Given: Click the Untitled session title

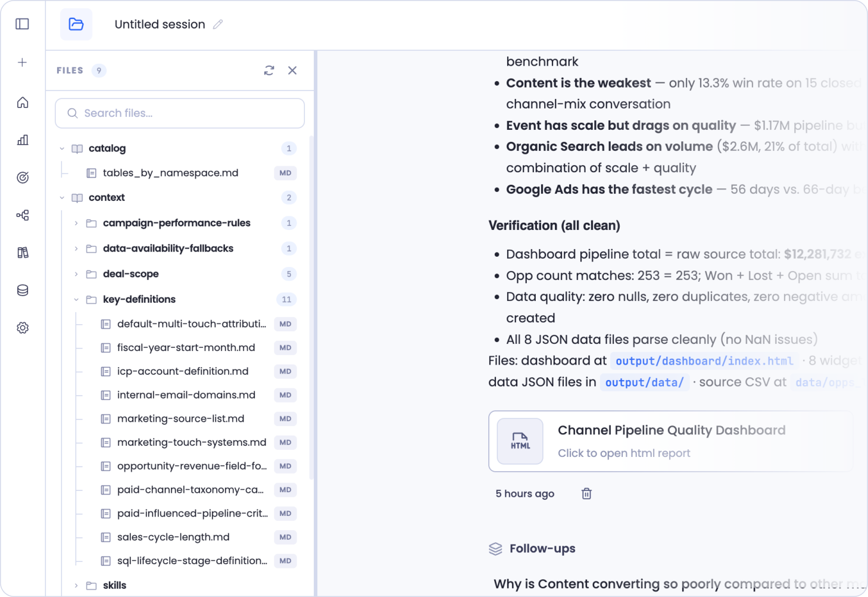Looking at the screenshot, I should [160, 24].
